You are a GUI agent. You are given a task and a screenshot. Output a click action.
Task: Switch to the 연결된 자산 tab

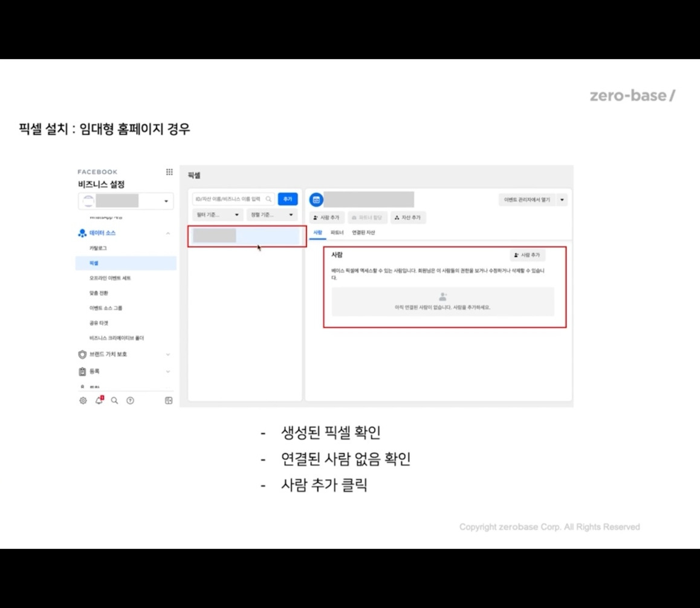tap(363, 233)
